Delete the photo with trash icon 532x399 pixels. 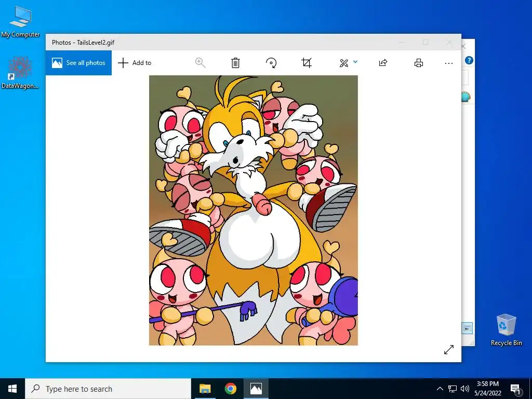[x=235, y=63]
